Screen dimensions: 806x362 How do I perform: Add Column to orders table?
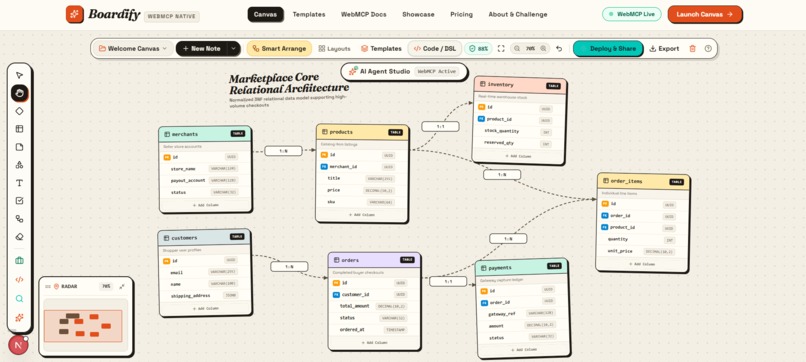[x=374, y=342]
